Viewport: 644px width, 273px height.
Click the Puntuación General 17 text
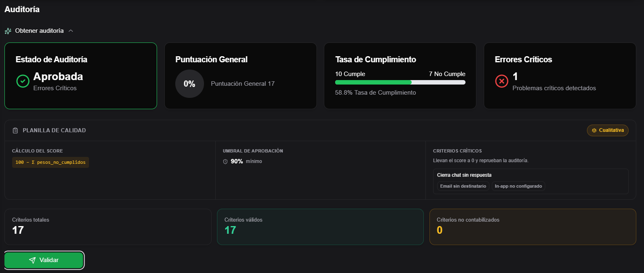[243, 84]
